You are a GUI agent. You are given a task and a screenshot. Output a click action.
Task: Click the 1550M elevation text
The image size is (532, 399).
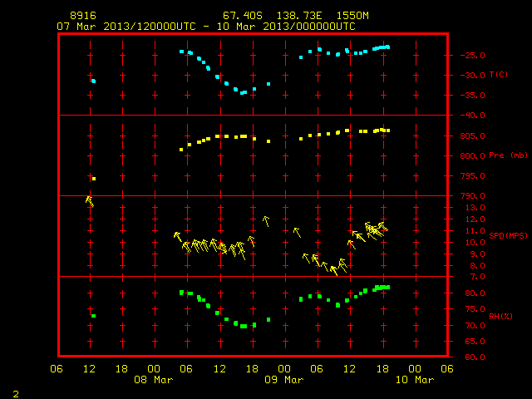(352, 16)
